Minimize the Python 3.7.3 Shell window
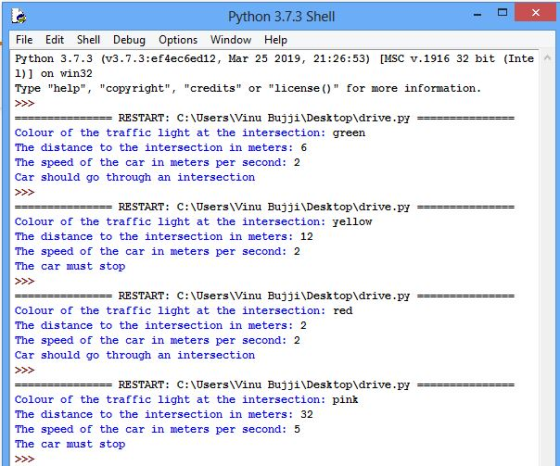Viewport: 560px width, 466px height. 477,14
